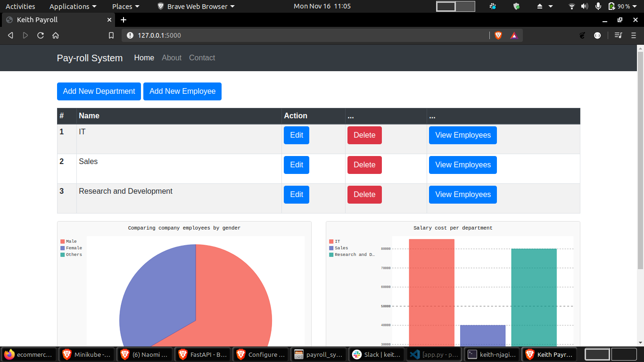Open the Activities overview
This screenshot has height=362, width=644.
click(x=20, y=6)
